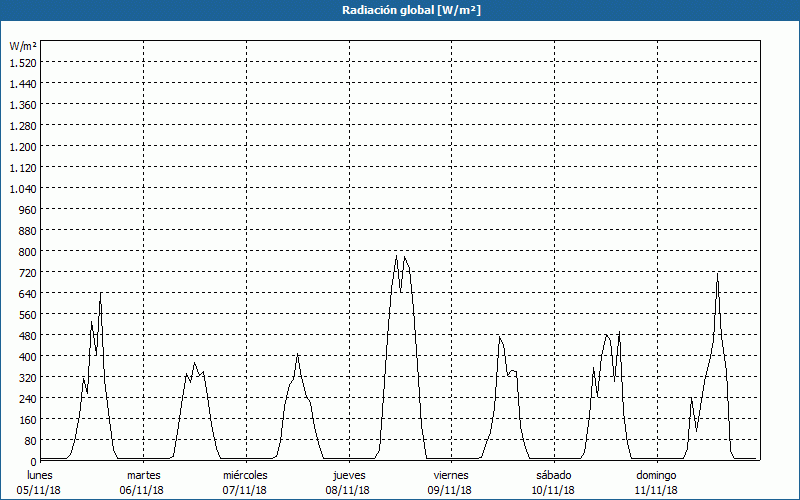The image size is (800, 500).
Task: Click the 09/11/18 date label
Action: click(449, 490)
